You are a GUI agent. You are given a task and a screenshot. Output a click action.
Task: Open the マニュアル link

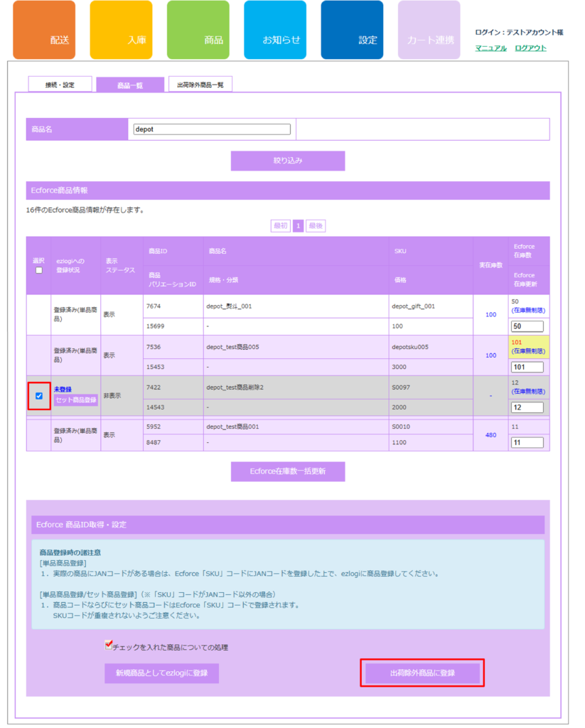490,48
